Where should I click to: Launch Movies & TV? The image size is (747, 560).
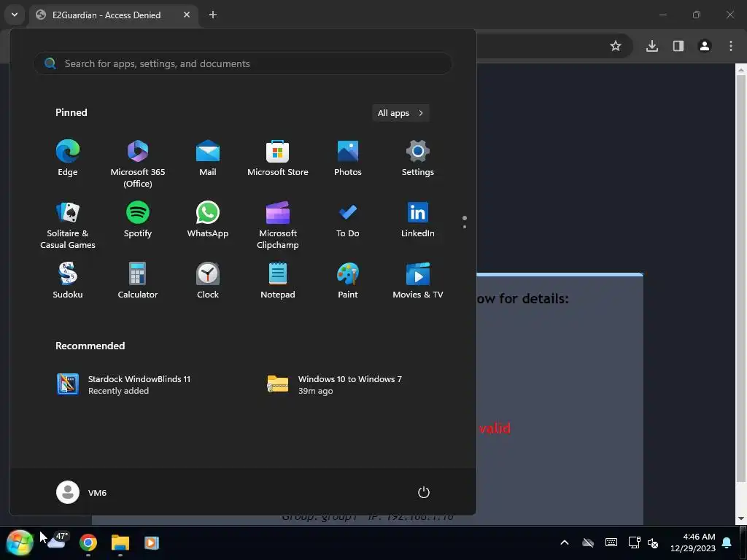point(418,281)
